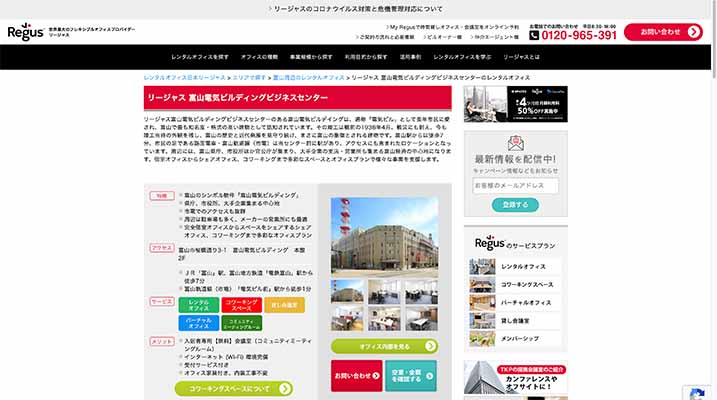Open メンバーシップ in service plans list
The image size is (717, 400).
(x=515, y=339)
